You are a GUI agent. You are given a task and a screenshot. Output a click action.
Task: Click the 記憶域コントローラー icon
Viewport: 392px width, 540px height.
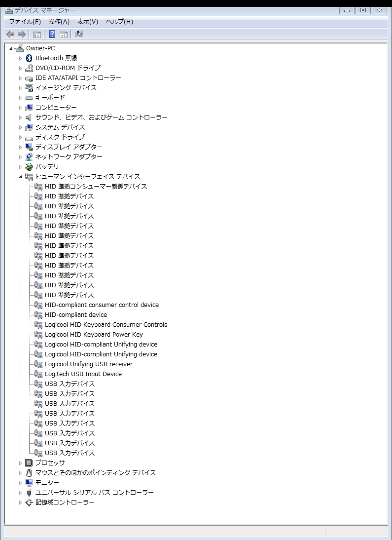click(x=29, y=502)
